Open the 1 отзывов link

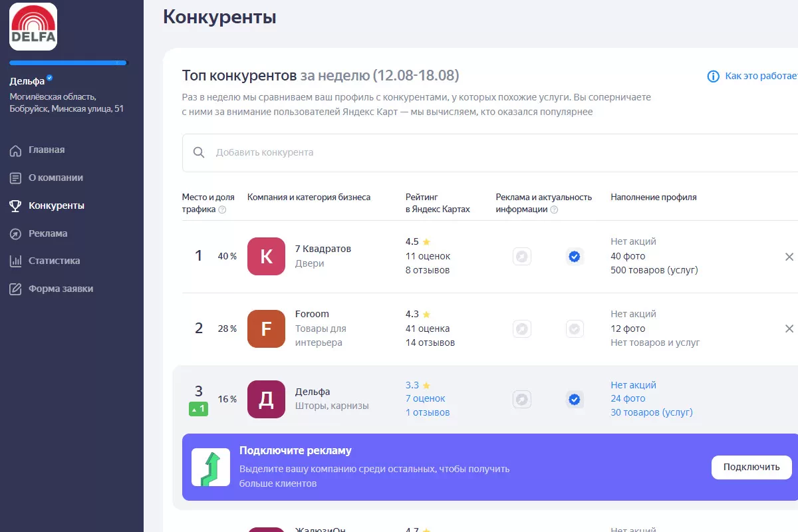coord(428,412)
